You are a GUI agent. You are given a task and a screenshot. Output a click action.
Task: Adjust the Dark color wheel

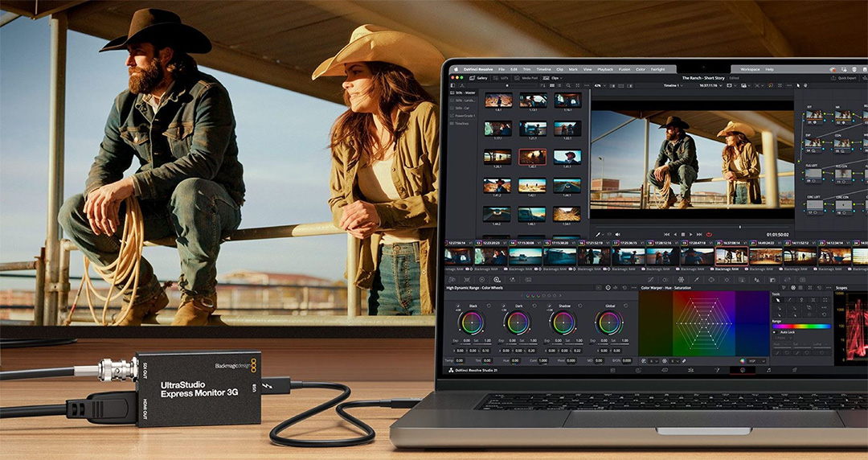pyautogui.click(x=518, y=322)
